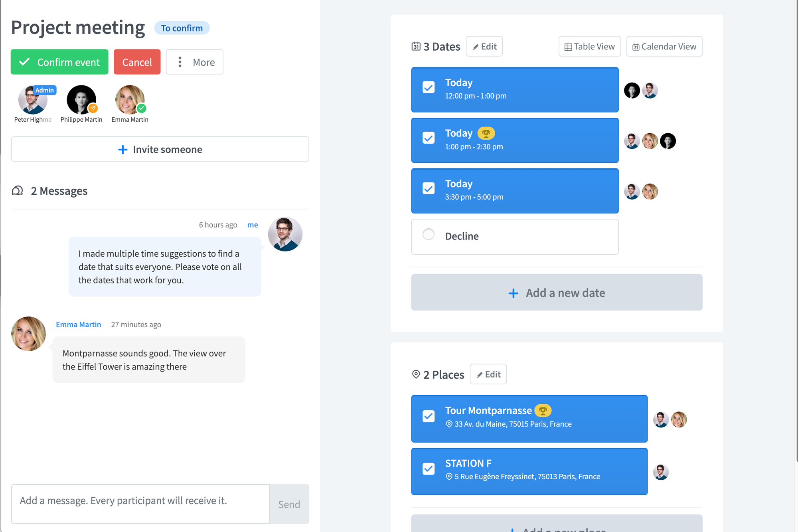Viewport: 798px width, 532px height.
Task: Click the Confirm event button
Action: pyautogui.click(x=59, y=62)
